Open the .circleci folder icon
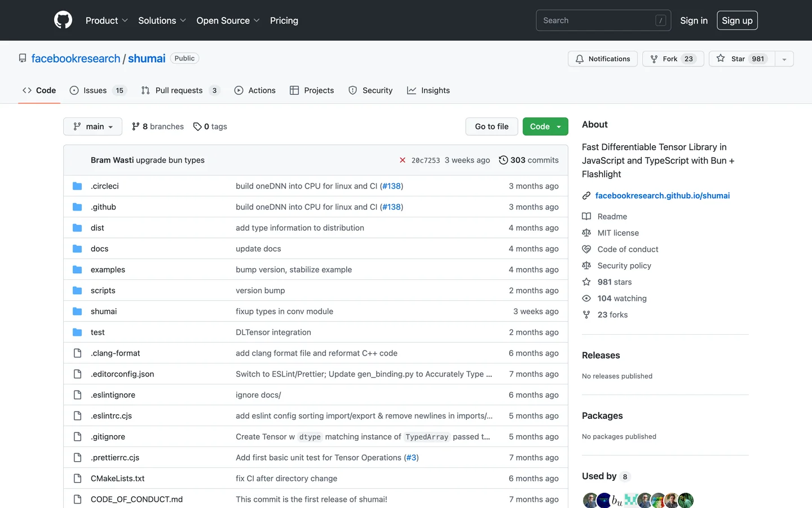Screen dimensions: 812x508 tap(77, 186)
